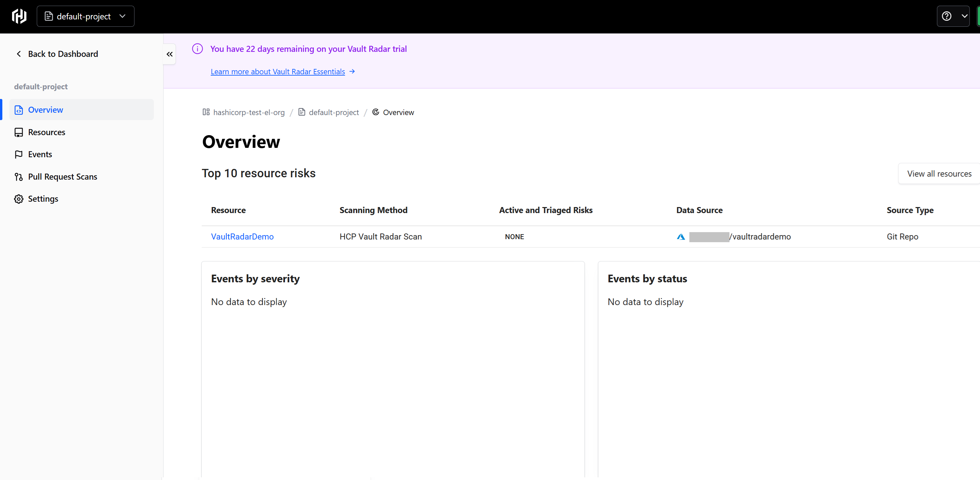Screen dimensions: 980x480
Task: Open the default-project selector dropdown
Action: 85,16
